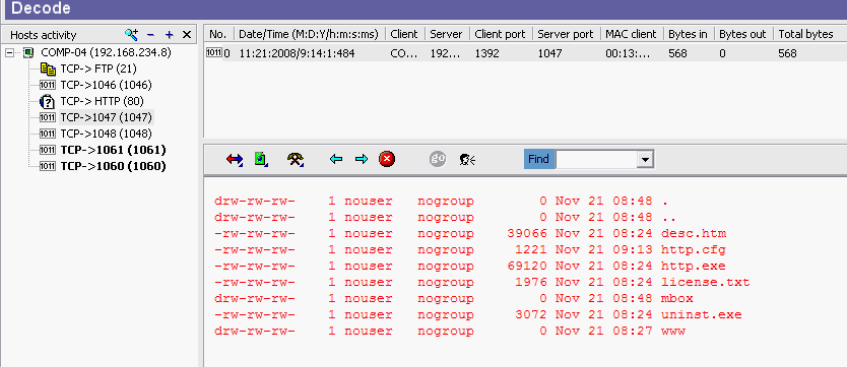Sort by No. column header
This screenshot has width=847, height=367.
(x=218, y=34)
